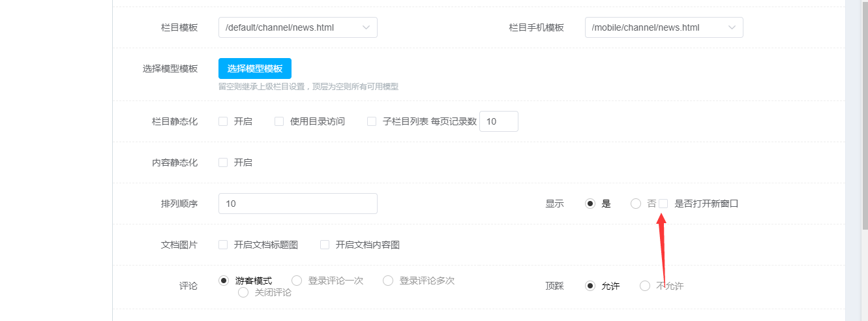
Task: Check the 使用目录访问 option
Action: (x=279, y=121)
